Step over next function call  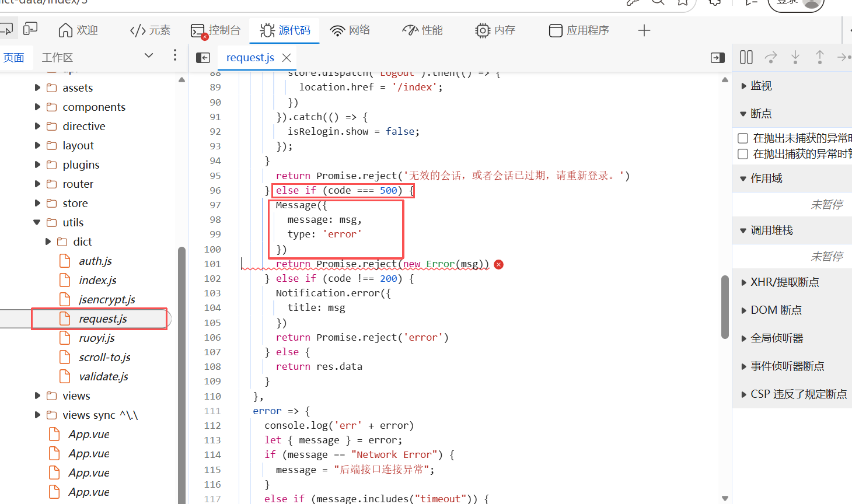tap(771, 57)
